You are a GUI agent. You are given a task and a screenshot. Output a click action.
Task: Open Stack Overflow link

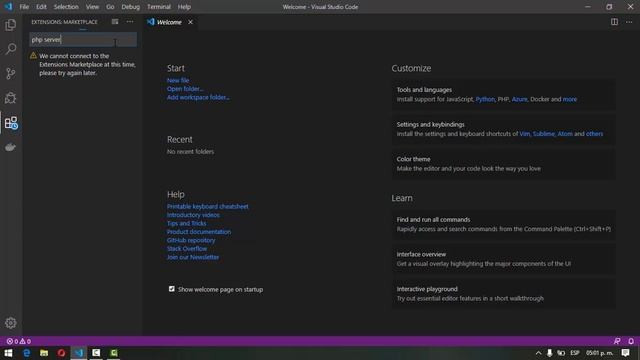point(187,249)
